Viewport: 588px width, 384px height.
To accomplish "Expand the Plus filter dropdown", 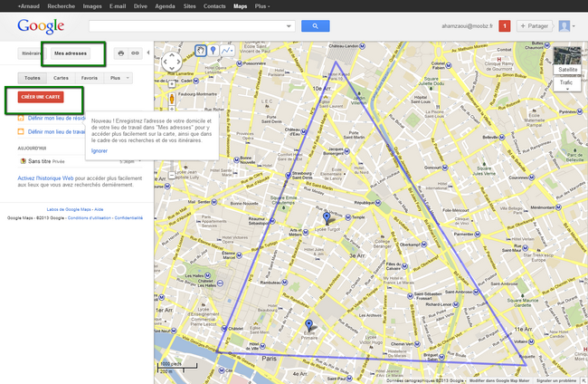I will (118, 78).
